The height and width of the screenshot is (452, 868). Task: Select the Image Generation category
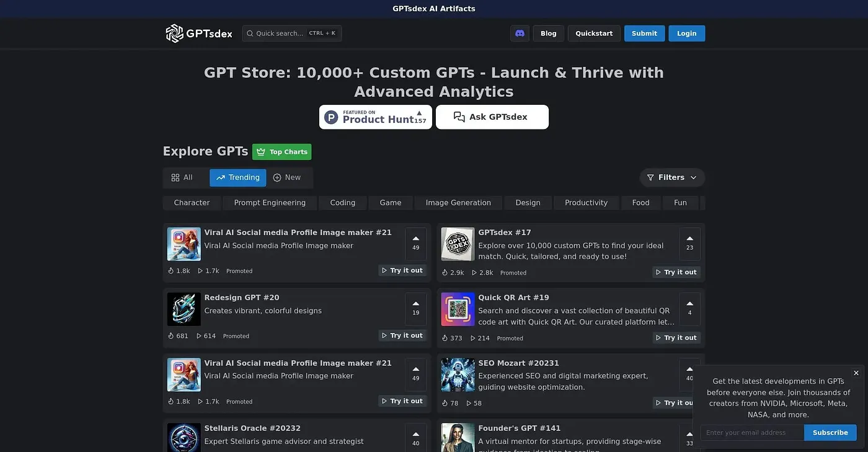click(458, 203)
